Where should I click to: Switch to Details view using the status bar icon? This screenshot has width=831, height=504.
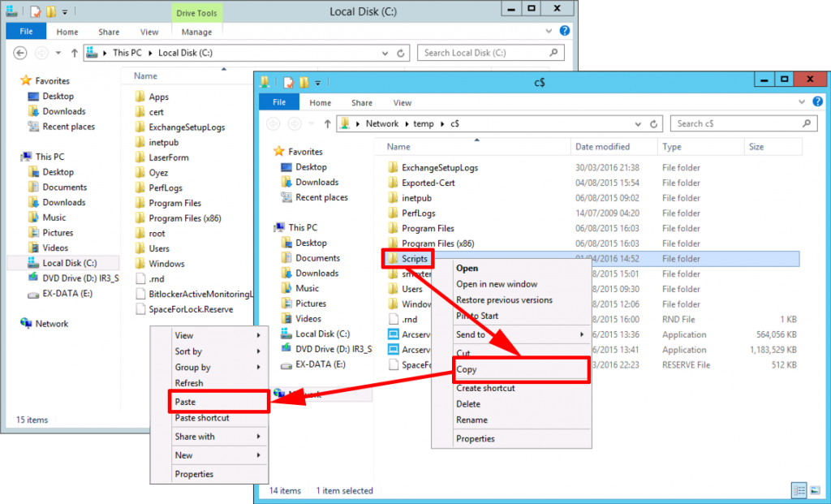[799, 490]
